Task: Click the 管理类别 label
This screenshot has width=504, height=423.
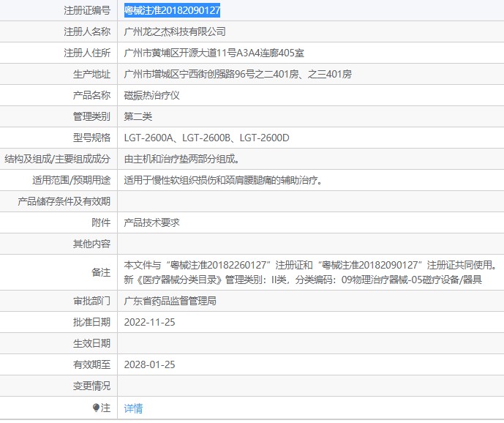Action: point(91,116)
